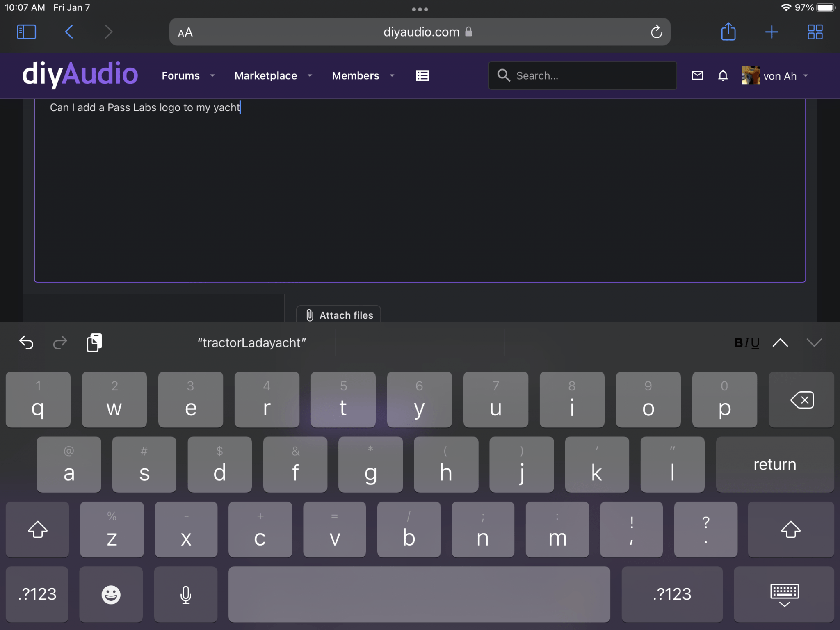
Task: Go back to the previous page
Action: [x=69, y=32]
